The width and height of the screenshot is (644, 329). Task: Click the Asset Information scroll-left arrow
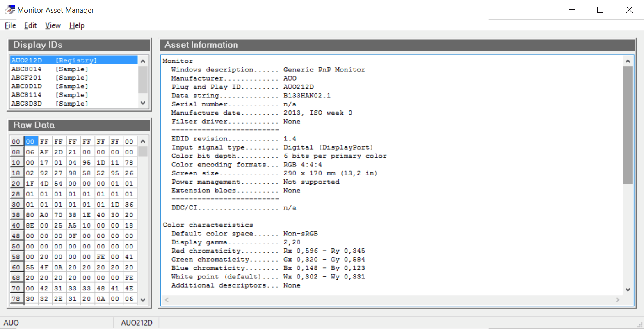coord(167,300)
